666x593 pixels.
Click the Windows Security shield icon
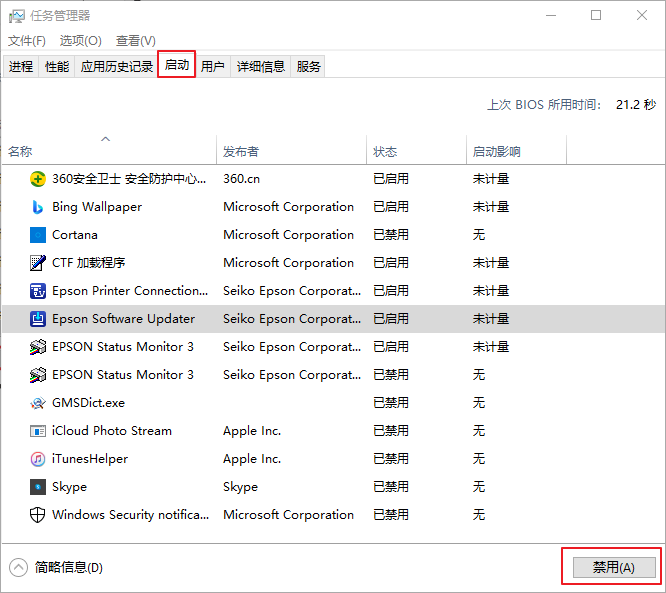[x=38, y=515]
